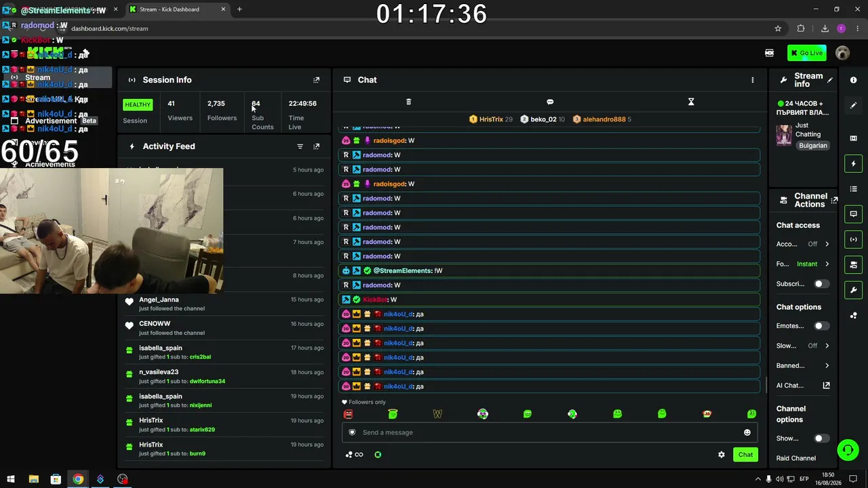The height and width of the screenshot is (488, 868).
Task: Click HrisTrix in the chat leaderboard
Action: click(491, 119)
